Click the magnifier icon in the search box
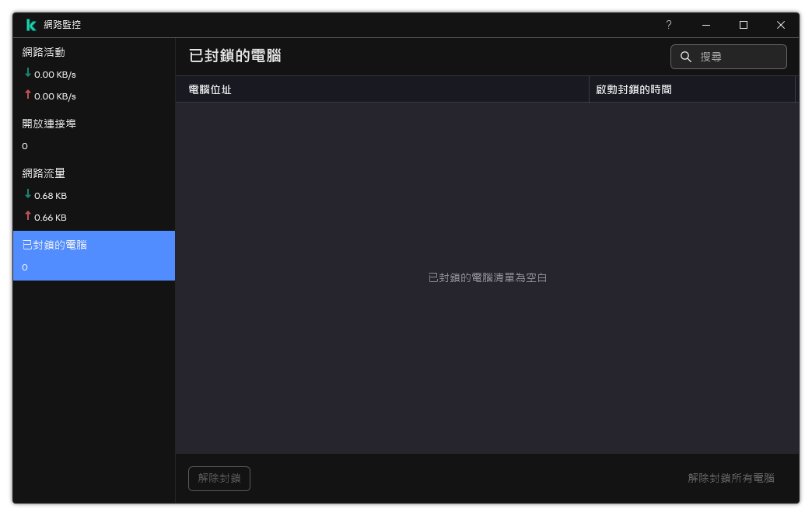 [685, 56]
